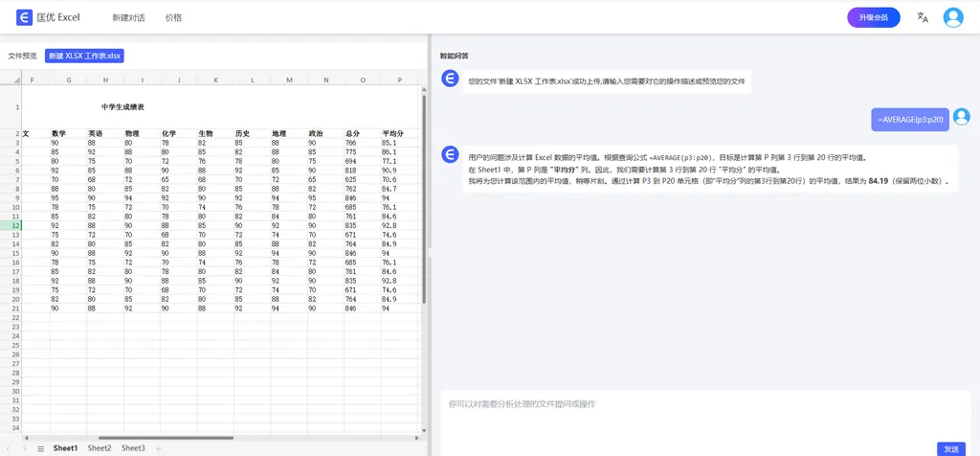Click the 匡优 Excel logo icon

25,17
